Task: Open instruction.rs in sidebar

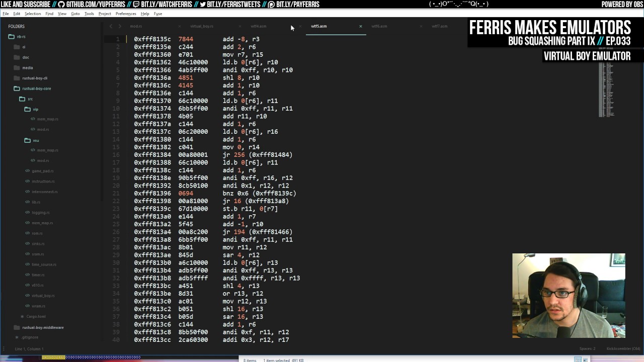Action: (x=43, y=181)
